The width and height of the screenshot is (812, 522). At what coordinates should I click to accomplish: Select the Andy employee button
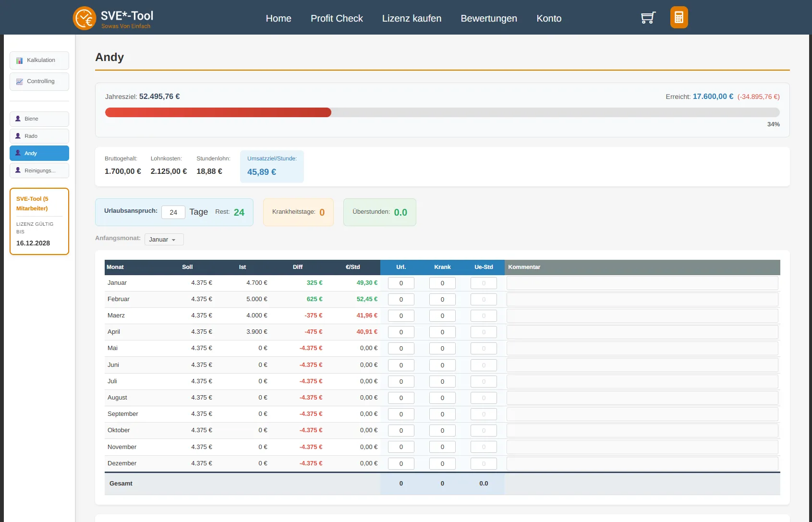pyautogui.click(x=39, y=153)
